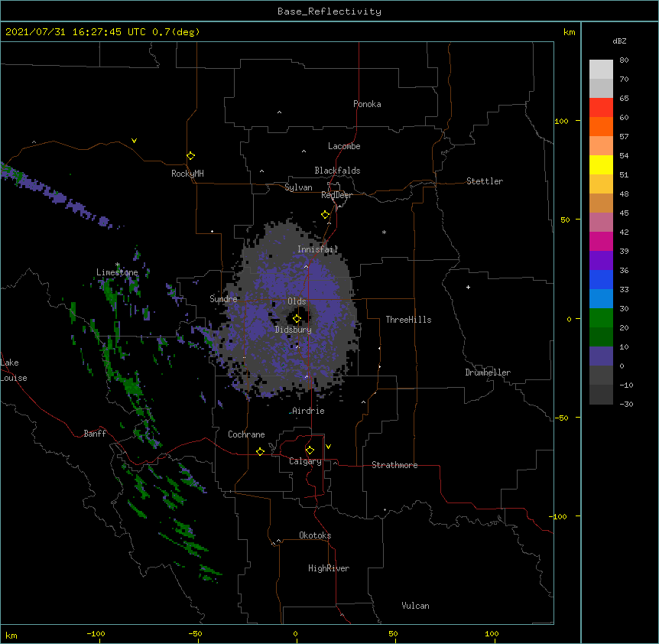Select the light gray swatch between 80 and 70
Image resolution: width=659 pixels, height=644 pixels.
[601, 70]
